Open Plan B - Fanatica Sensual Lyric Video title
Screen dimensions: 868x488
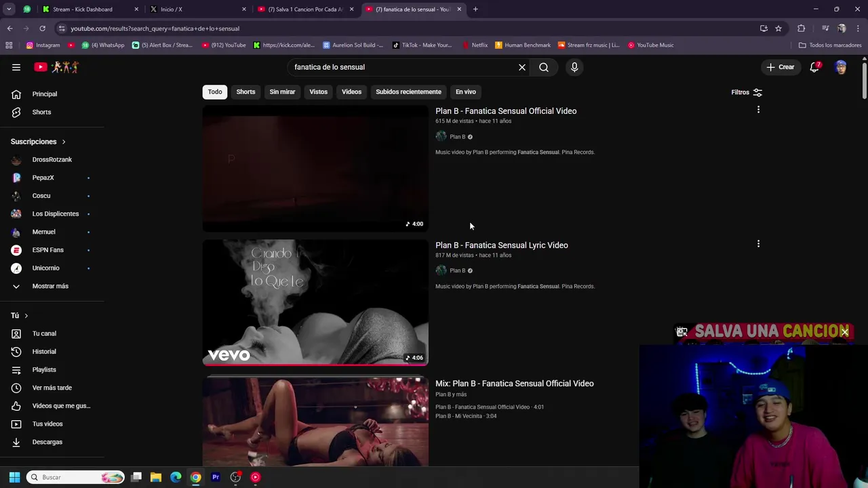point(502,245)
